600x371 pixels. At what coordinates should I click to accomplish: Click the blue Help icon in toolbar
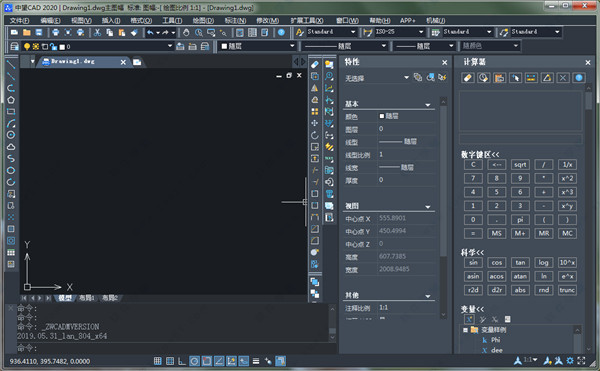coord(281,33)
